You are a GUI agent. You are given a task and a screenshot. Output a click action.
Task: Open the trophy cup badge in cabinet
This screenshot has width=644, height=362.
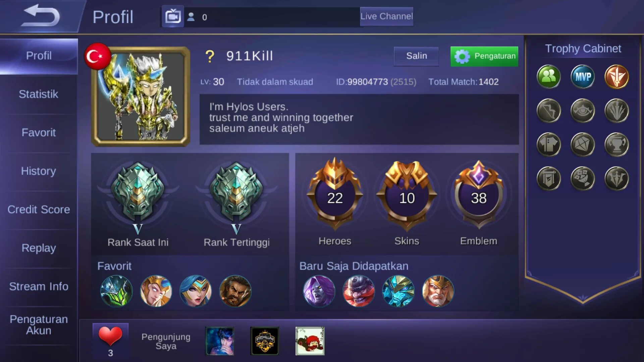tap(616, 145)
